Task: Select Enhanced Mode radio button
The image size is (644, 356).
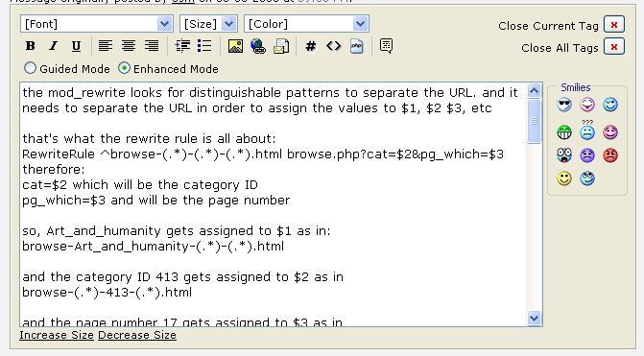Action: [x=124, y=68]
